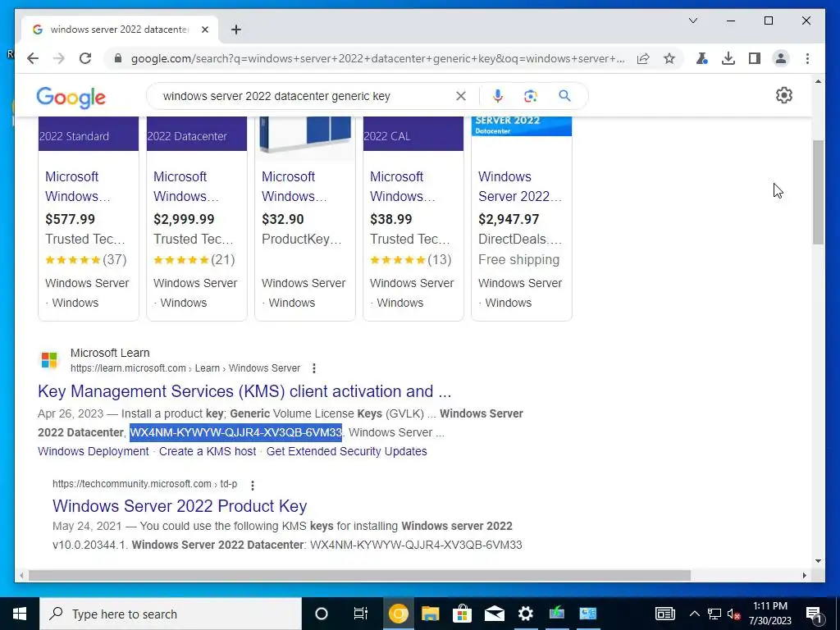This screenshot has width=840, height=630.
Task: Click the forward navigation arrow
Action: pos(59,58)
